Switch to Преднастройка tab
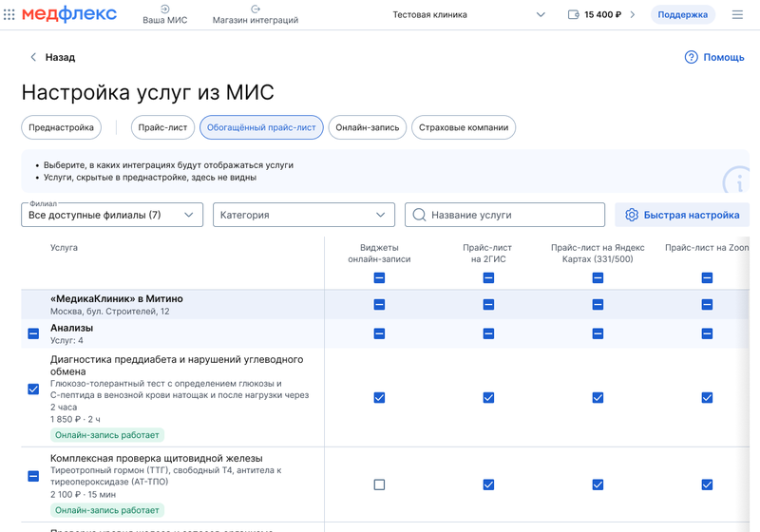Image resolution: width=760 pixels, height=532 pixels. pyautogui.click(x=61, y=127)
